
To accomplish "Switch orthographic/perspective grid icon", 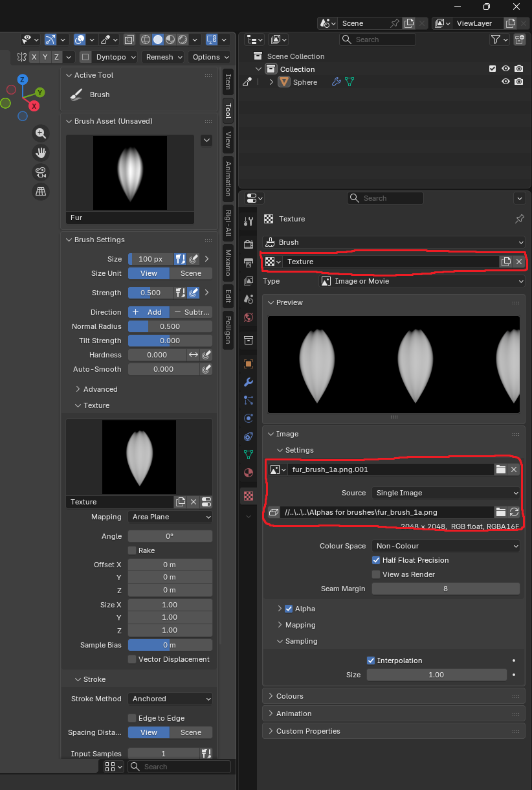I will tap(41, 191).
